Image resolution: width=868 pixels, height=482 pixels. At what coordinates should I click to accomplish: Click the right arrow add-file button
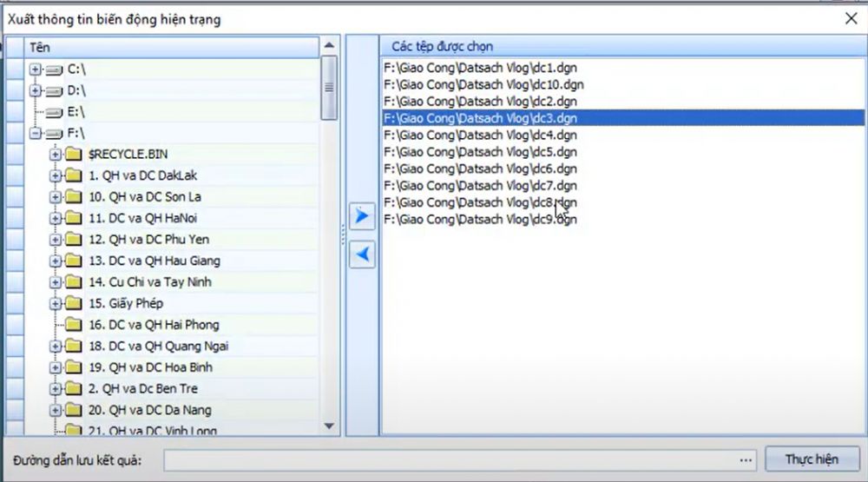[x=362, y=217]
